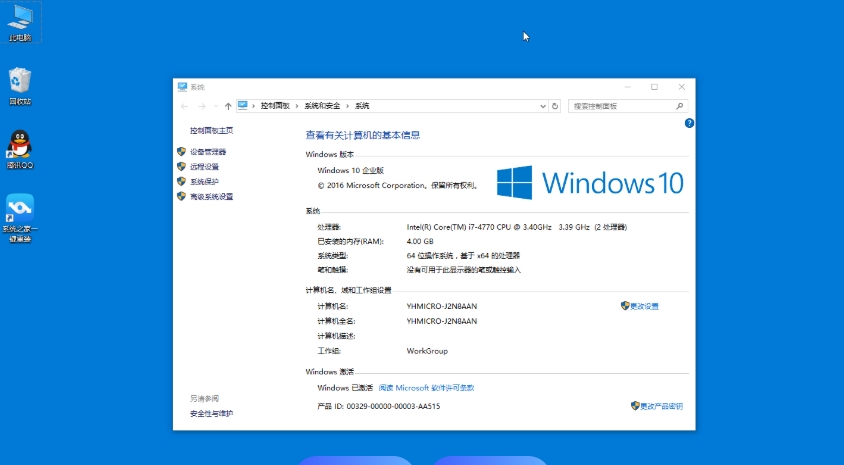Select the 系统之家一键重装 desktop shortcut
Screen dimensions: 844x465
(x=20, y=213)
